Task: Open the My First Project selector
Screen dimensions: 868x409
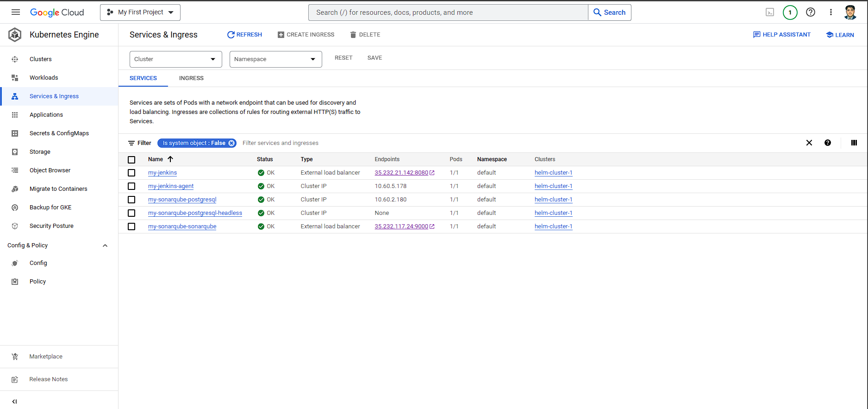Action: click(140, 13)
